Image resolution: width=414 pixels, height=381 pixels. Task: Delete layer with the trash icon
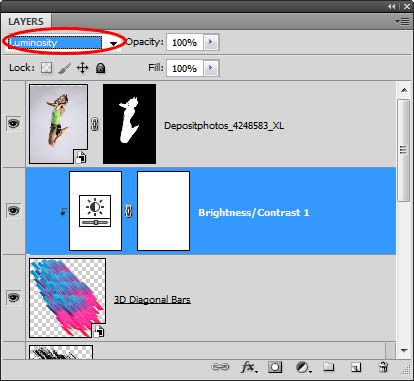(x=383, y=367)
